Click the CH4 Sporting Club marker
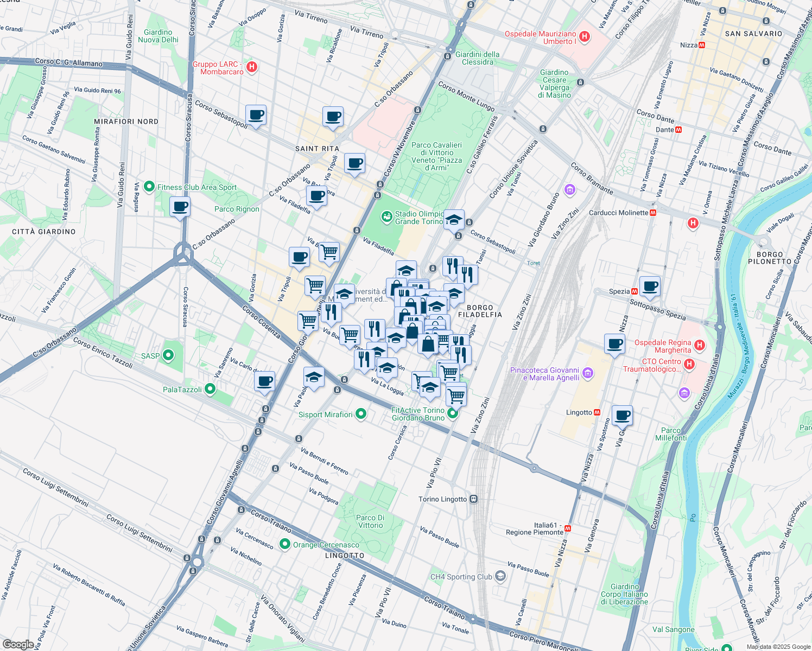 click(500, 576)
